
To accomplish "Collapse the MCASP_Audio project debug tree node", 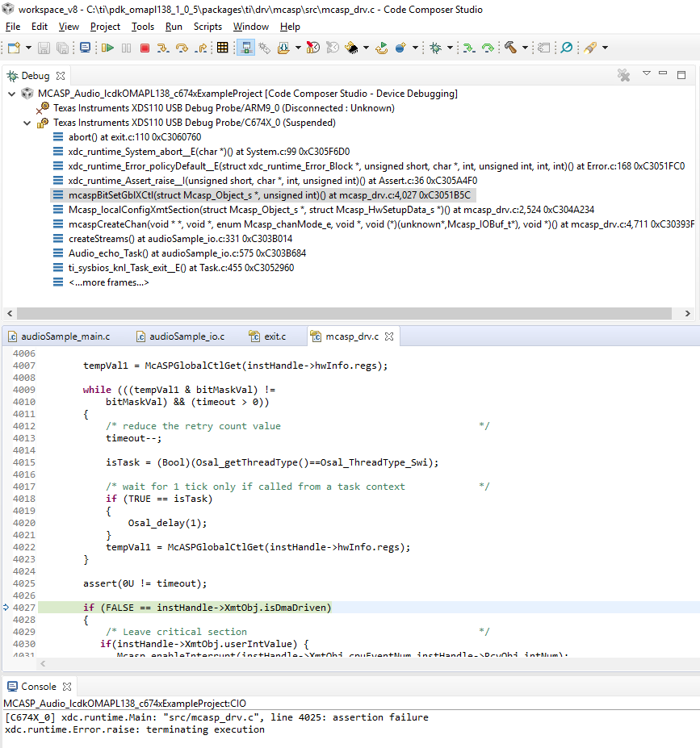I will [12, 94].
